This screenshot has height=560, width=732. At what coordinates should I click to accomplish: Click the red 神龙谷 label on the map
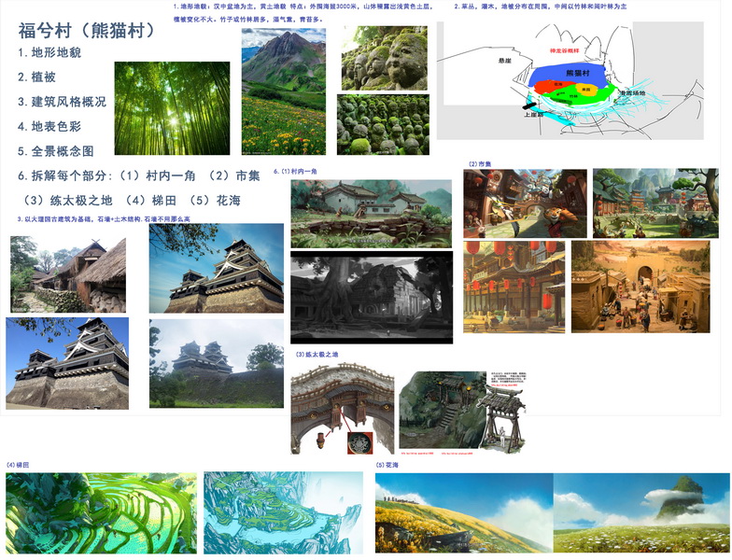(x=564, y=50)
